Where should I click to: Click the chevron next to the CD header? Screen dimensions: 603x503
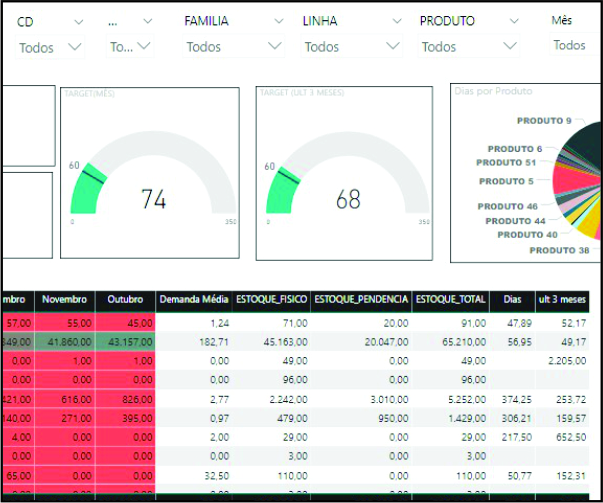click(78, 21)
